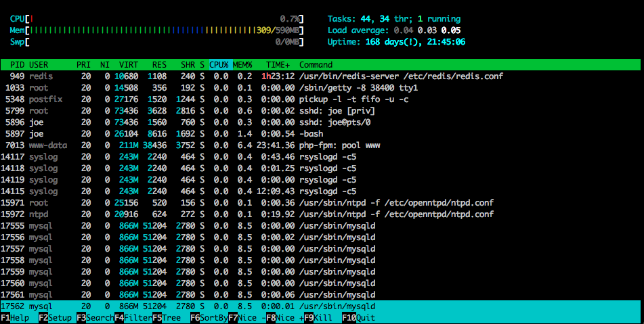Activate F3 Search function
Screen dimensions: 644x324
point(95,318)
